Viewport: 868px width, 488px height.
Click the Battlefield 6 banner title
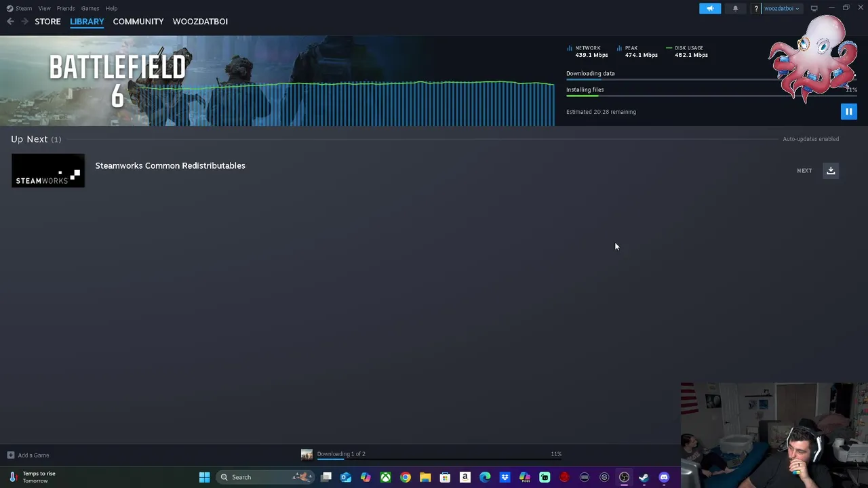[x=117, y=81]
